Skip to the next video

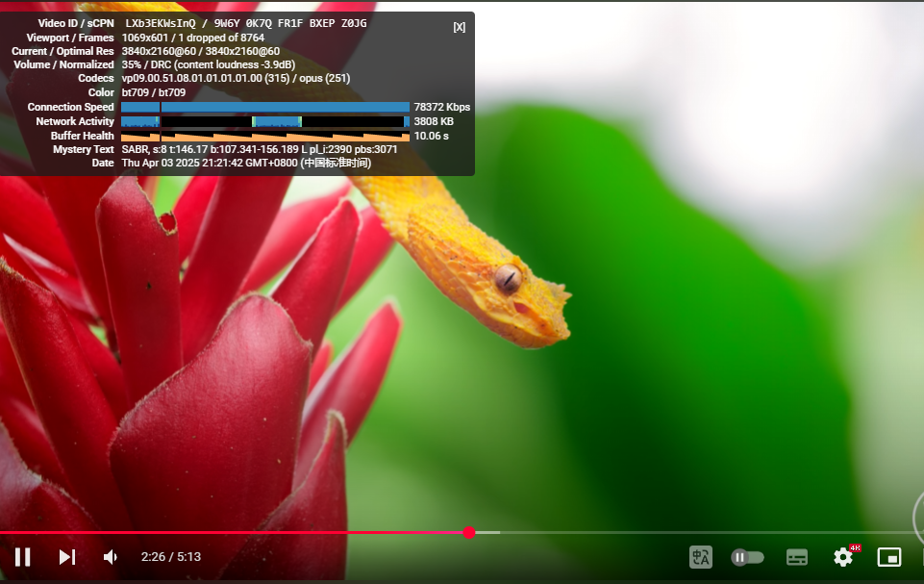[67, 557]
